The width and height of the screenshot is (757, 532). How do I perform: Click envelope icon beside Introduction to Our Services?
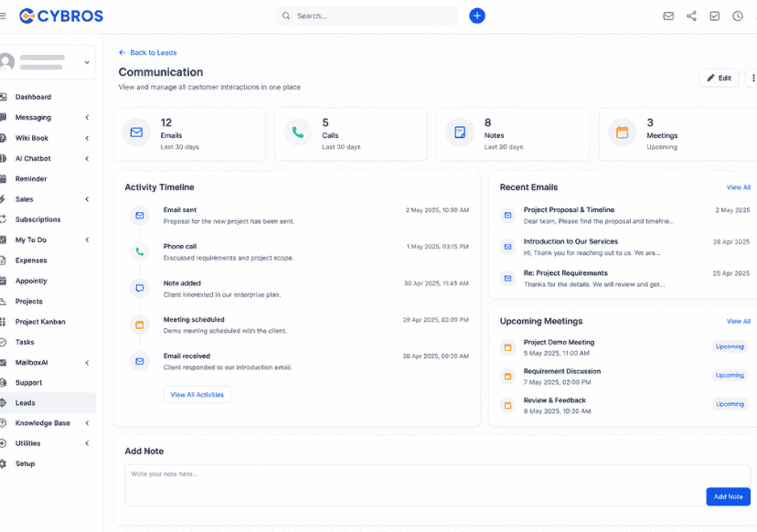point(508,247)
